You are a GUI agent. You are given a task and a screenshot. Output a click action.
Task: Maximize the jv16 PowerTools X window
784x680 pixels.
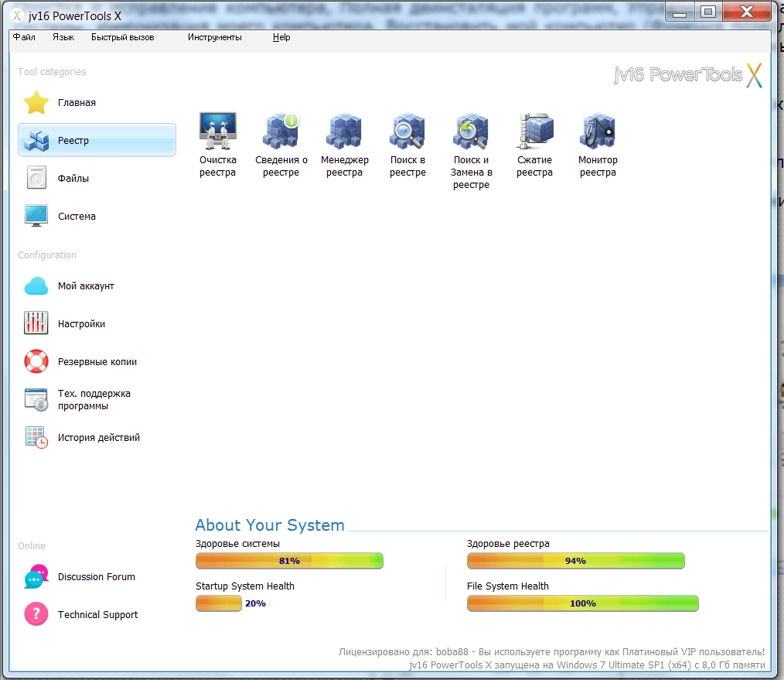coord(708,12)
